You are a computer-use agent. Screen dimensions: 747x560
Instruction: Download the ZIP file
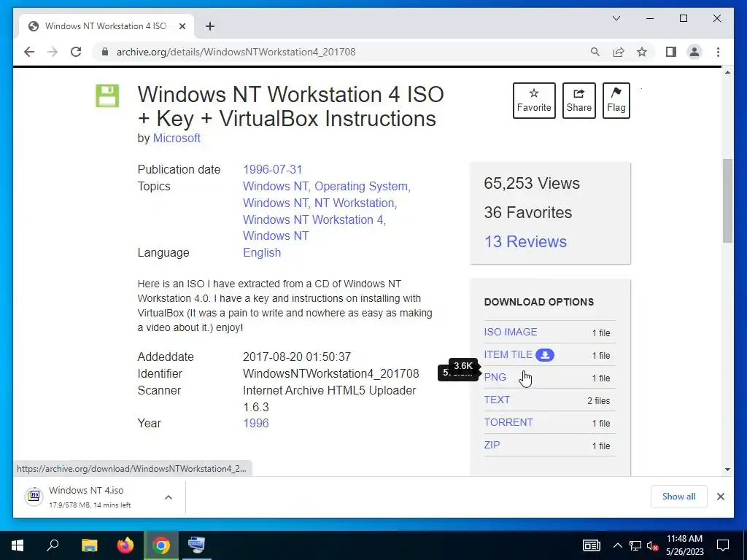point(492,445)
